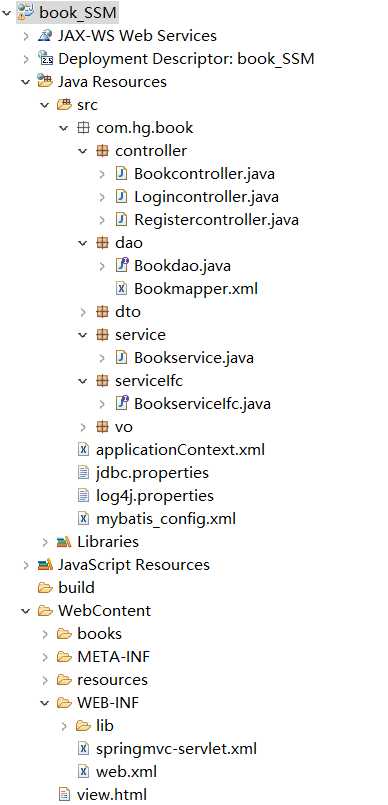
Task: Expand the META-INF folder
Action: (45, 657)
